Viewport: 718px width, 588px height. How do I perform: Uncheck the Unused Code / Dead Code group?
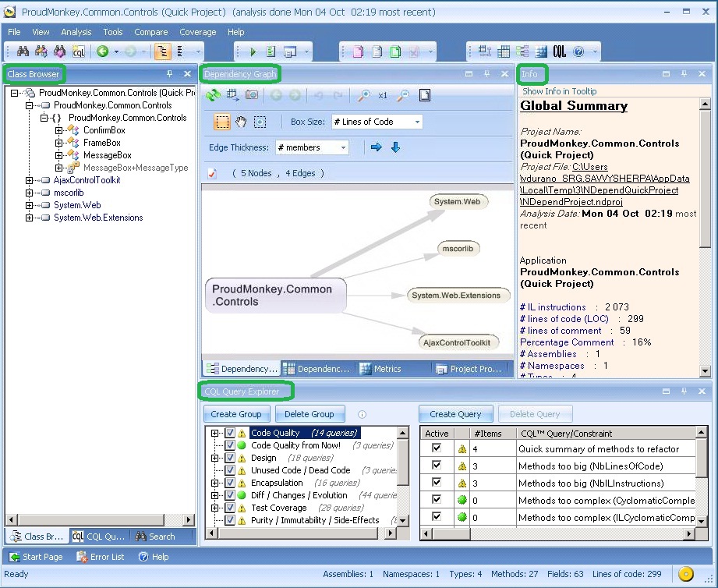230,470
